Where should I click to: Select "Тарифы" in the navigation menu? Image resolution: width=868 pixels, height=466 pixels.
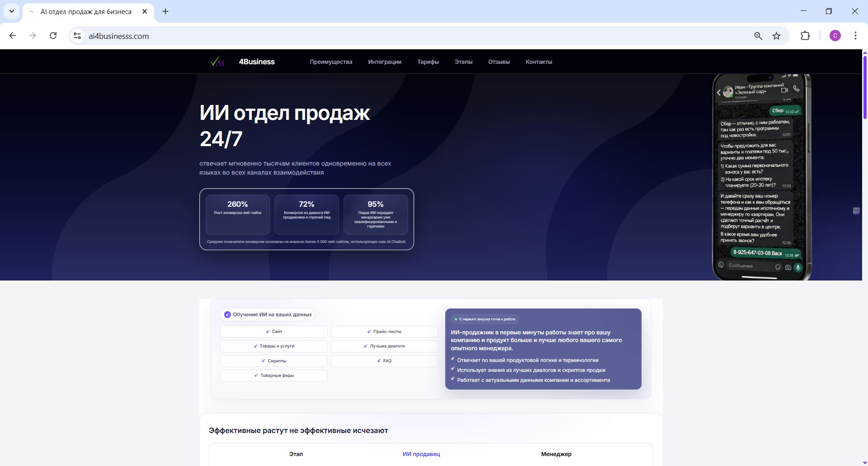point(428,62)
